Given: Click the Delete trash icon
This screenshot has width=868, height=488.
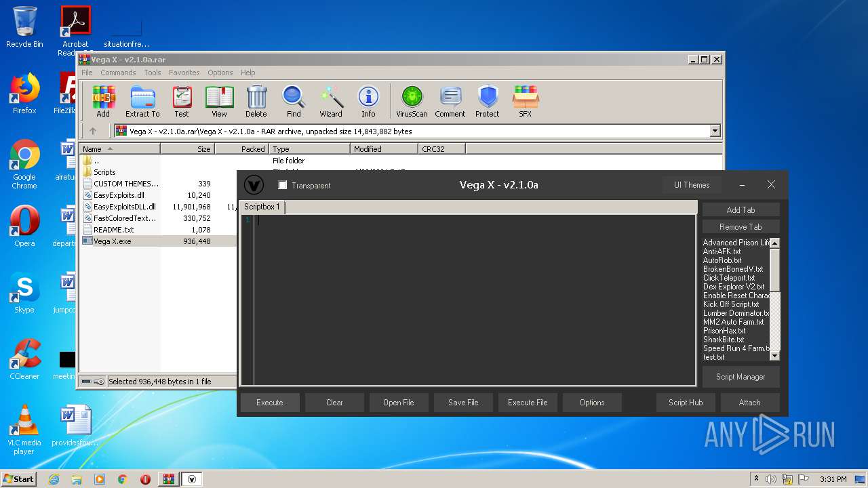Looking at the screenshot, I should point(256,102).
